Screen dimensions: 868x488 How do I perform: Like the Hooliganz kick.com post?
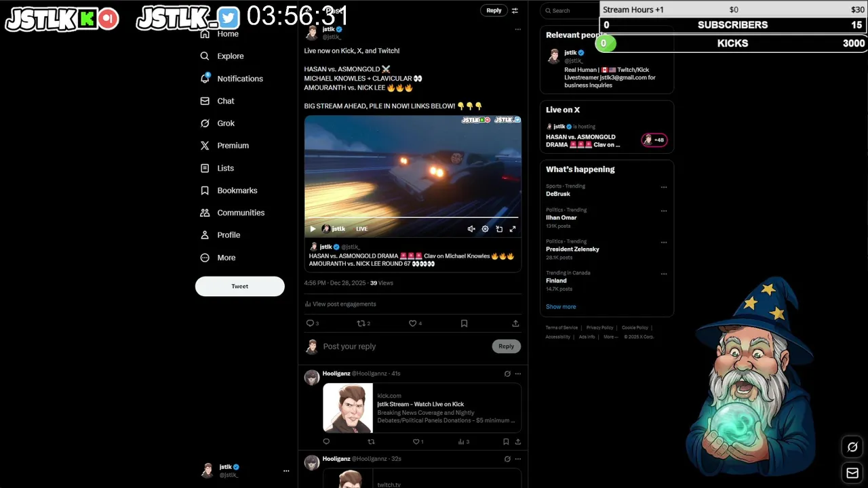416,442
